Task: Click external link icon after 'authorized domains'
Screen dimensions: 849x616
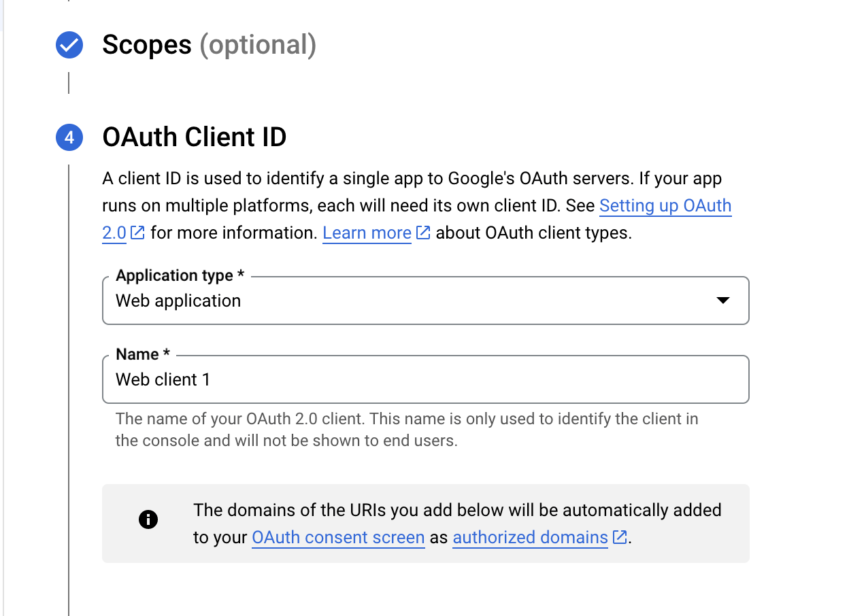Action: click(x=620, y=538)
